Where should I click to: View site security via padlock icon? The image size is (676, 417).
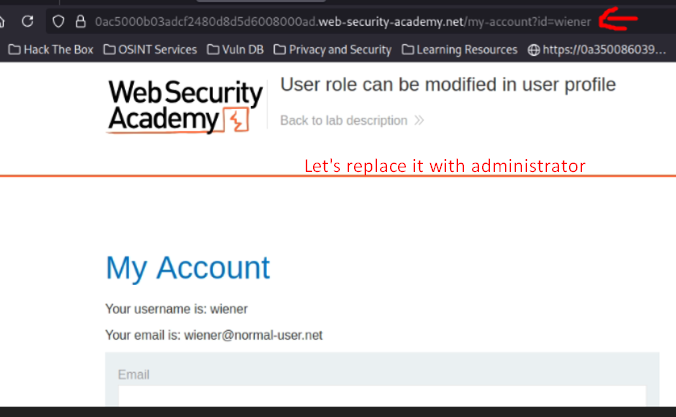[81, 21]
